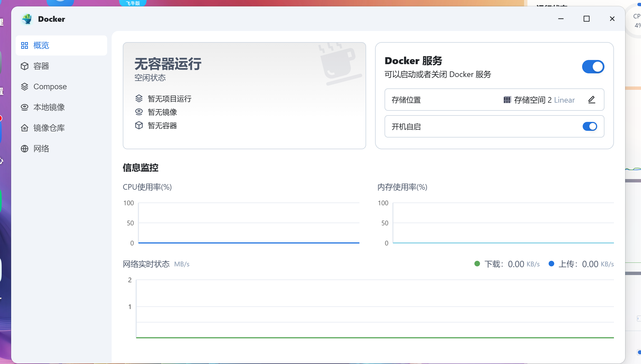Click the 暂无镜像 status line
Image resolution: width=641 pixels, height=364 pixels.
163,112
